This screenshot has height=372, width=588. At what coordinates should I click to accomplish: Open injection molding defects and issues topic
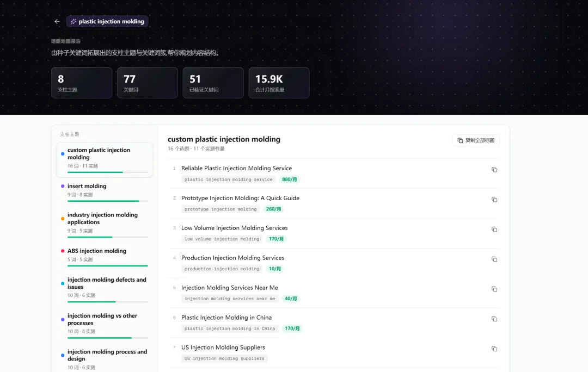click(x=105, y=291)
